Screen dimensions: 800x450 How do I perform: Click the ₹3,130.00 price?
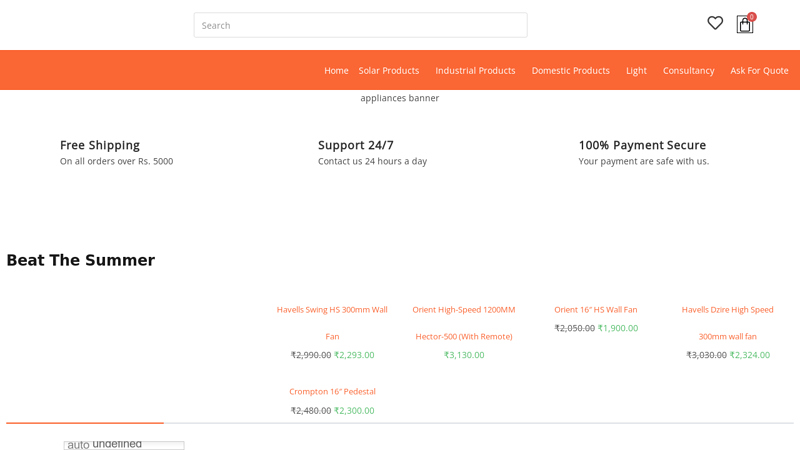coord(464,355)
